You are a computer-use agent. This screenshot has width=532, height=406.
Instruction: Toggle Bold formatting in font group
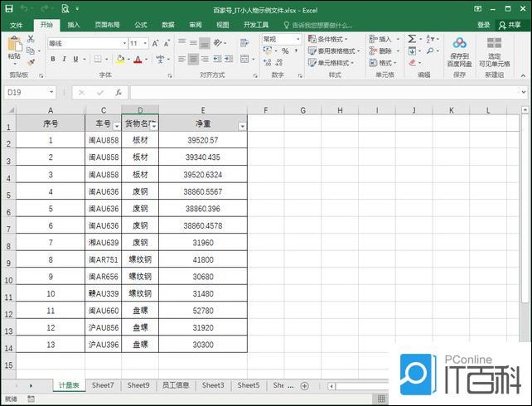pos(52,60)
